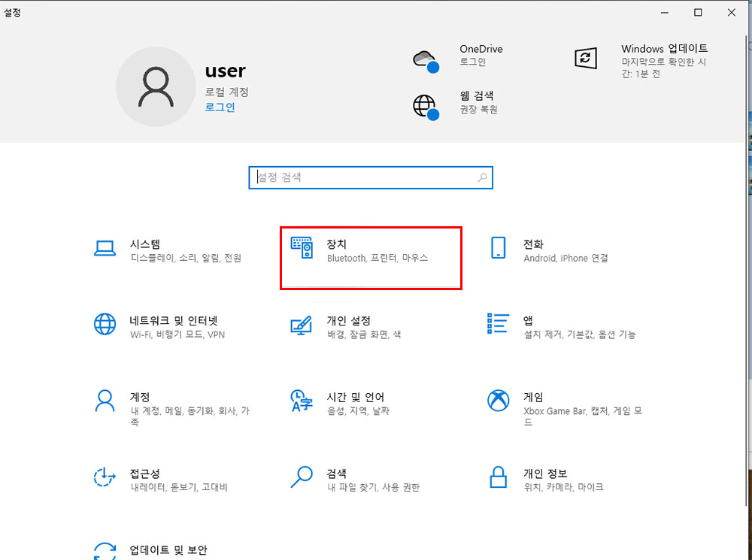This screenshot has height=560, width=752.
Task: Click the 개인 정보 lock icon
Action: click(499, 477)
